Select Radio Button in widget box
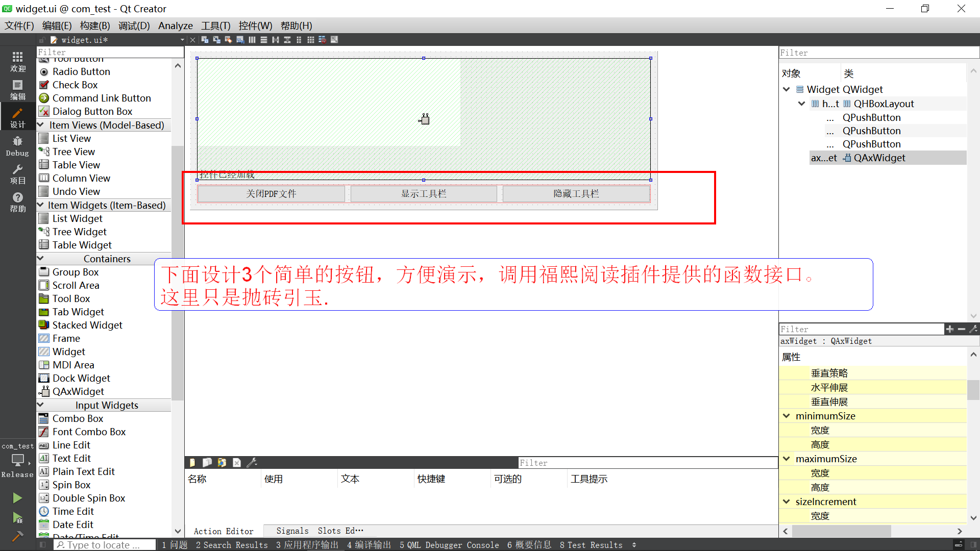The width and height of the screenshot is (980, 551). pos(81,71)
